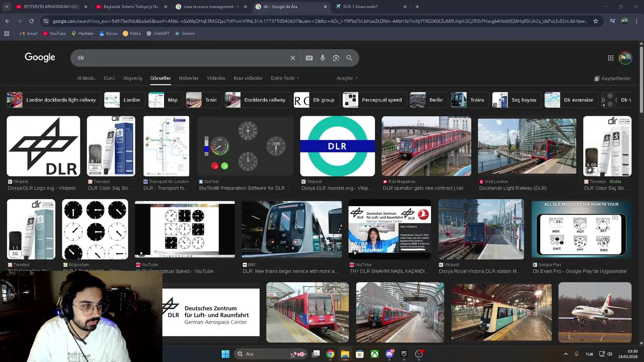Switch to the 'Videolar' tab
Image resolution: width=644 pixels, height=362 pixels.
coord(216,78)
